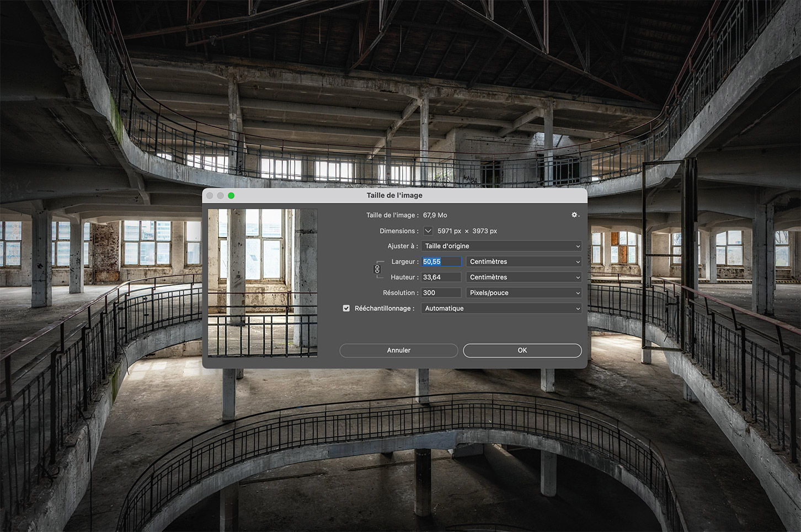801x532 pixels.
Task: Open the Pixels/pouce resolution unit dropdown
Action: tap(524, 293)
